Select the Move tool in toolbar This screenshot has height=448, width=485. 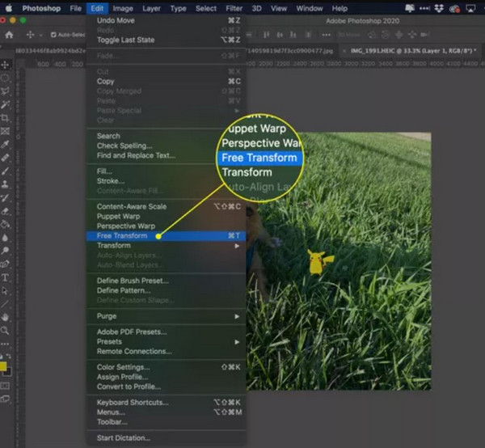(x=5, y=65)
